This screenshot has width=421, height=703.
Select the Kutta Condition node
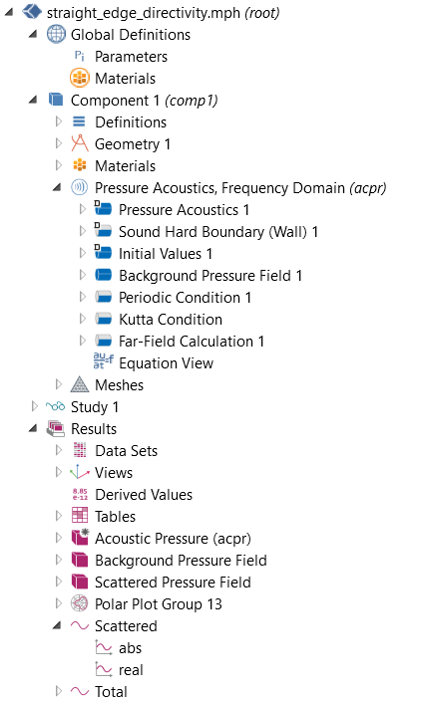click(170, 319)
